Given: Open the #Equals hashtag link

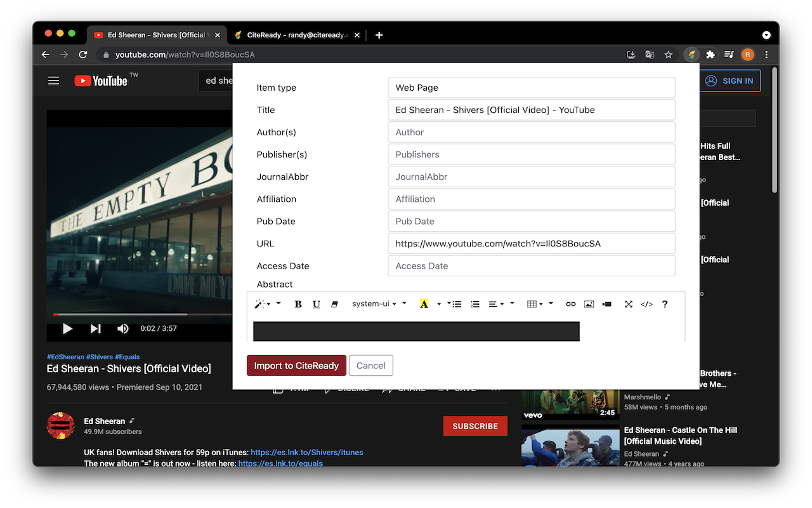Looking at the screenshot, I should click(127, 357).
